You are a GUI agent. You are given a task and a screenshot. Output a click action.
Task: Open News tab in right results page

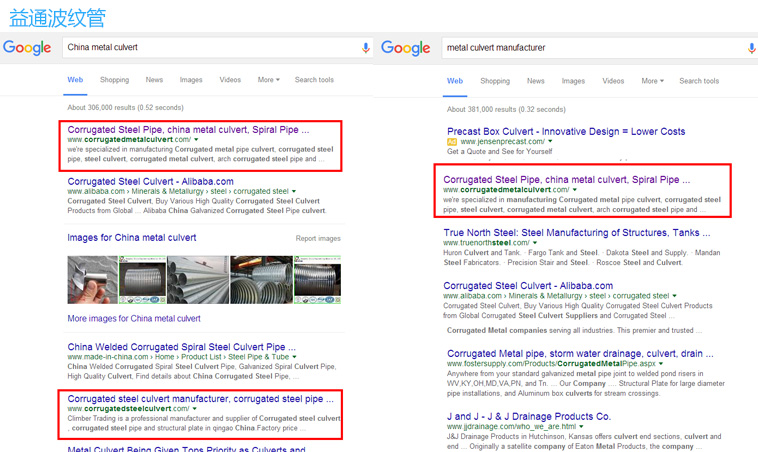(536, 81)
